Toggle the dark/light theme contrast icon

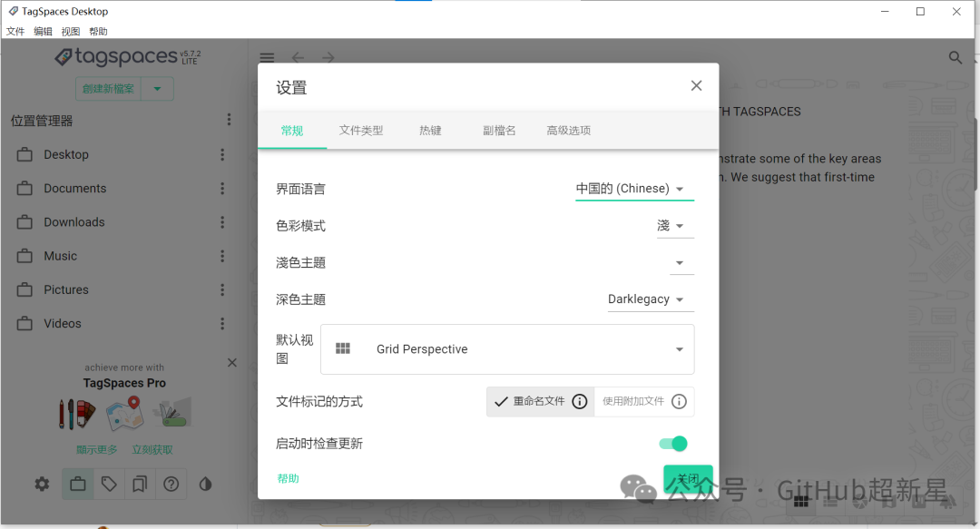click(x=205, y=484)
